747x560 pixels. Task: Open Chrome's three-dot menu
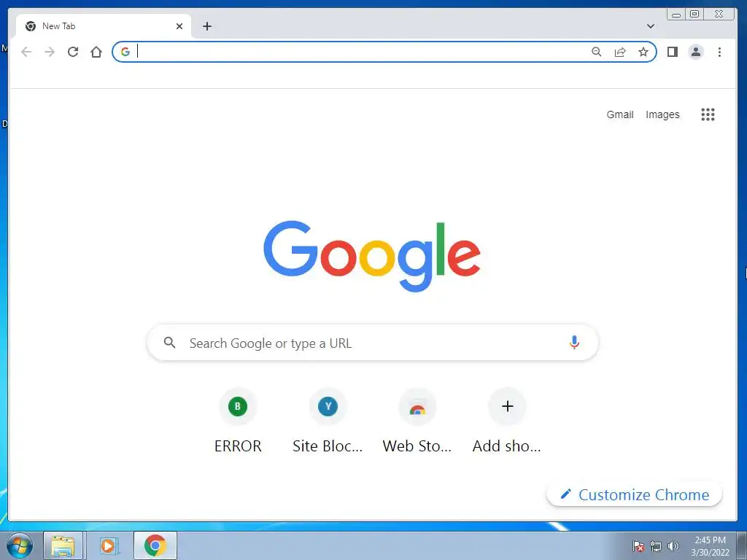[x=719, y=52]
